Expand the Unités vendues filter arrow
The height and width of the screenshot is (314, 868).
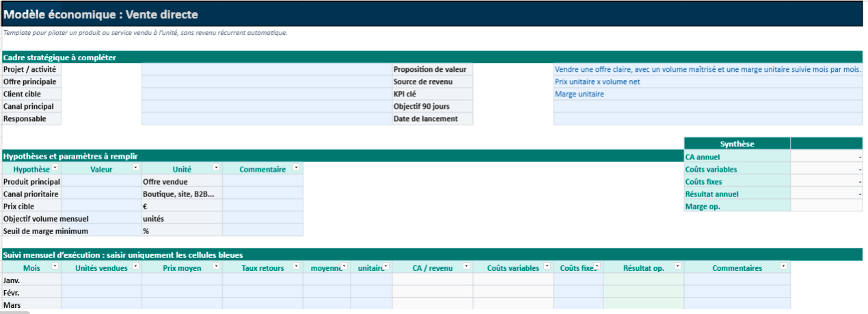point(136,267)
